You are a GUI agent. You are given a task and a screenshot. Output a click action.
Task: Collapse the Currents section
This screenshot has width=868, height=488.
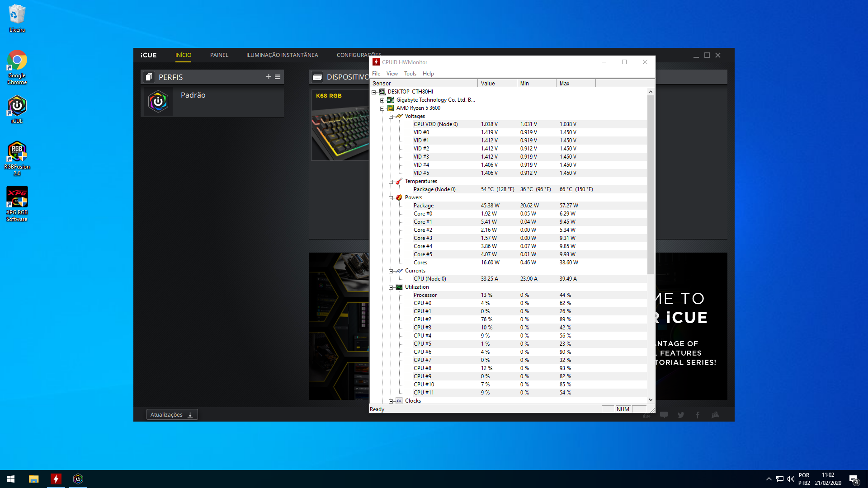coord(391,271)
